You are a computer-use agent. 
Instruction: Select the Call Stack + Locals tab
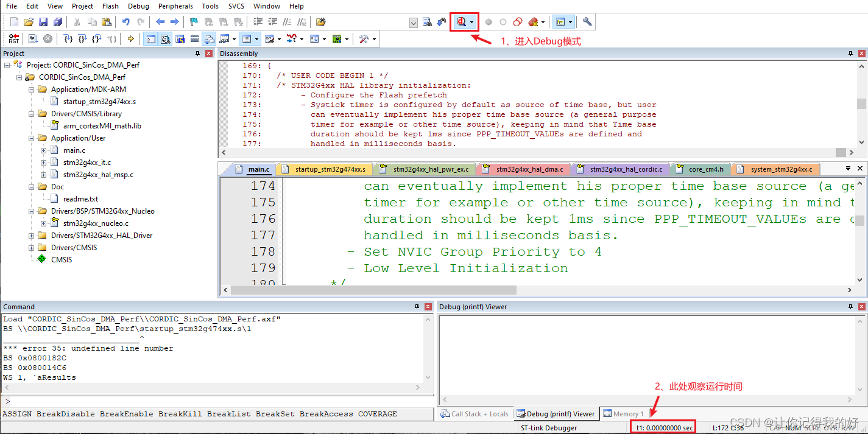(x=475, y=414)
